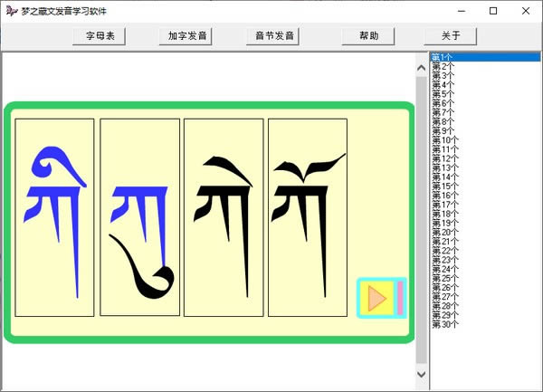
Task: Play the syllable audio with orange triangle
Action: 377,298
